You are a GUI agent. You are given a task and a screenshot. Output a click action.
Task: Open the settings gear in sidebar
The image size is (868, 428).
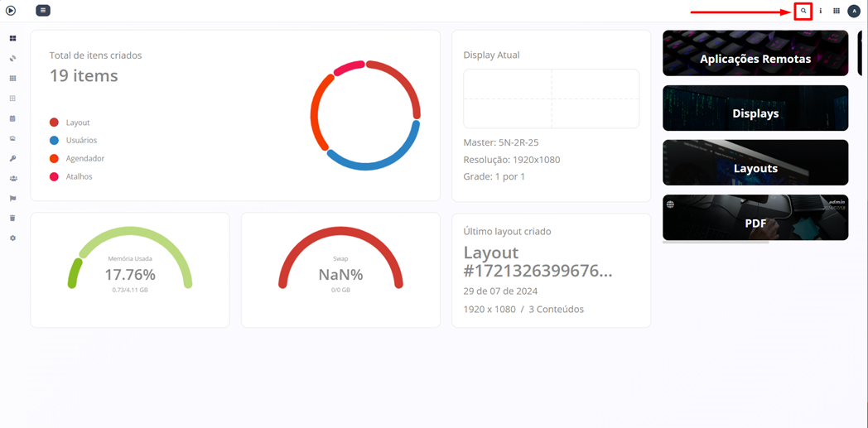12,238
